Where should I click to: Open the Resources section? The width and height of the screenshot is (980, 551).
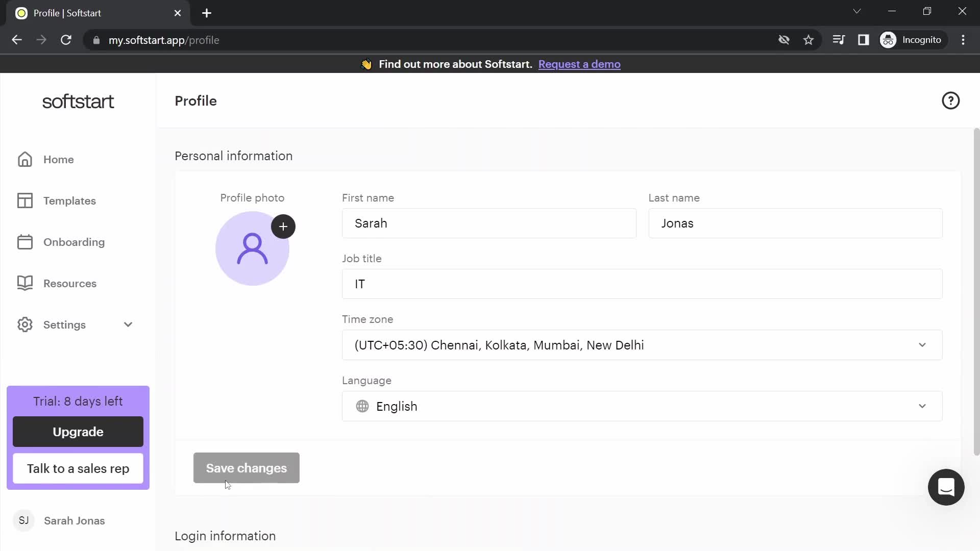tap(70, 283)
